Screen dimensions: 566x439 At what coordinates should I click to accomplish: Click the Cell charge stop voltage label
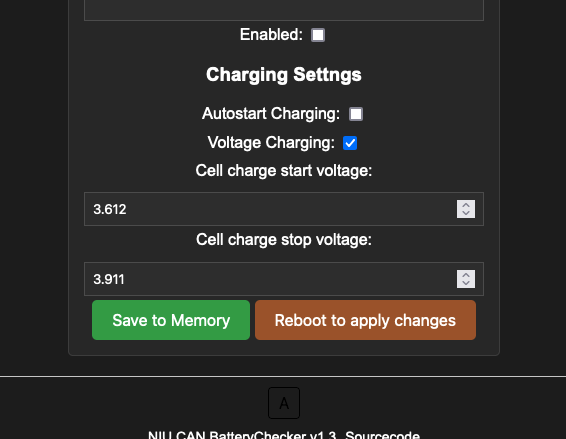point(284,240)
